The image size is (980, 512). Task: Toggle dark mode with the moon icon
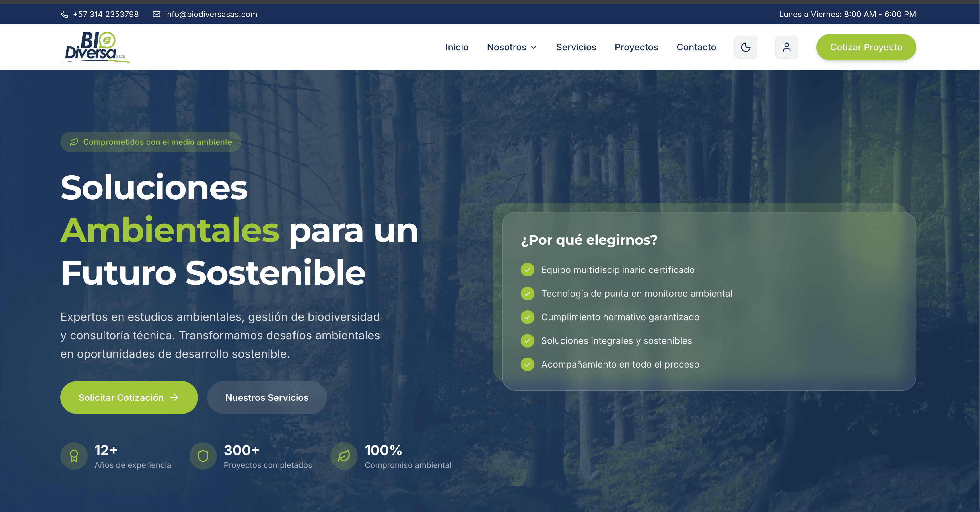click(x=746, y=47)
